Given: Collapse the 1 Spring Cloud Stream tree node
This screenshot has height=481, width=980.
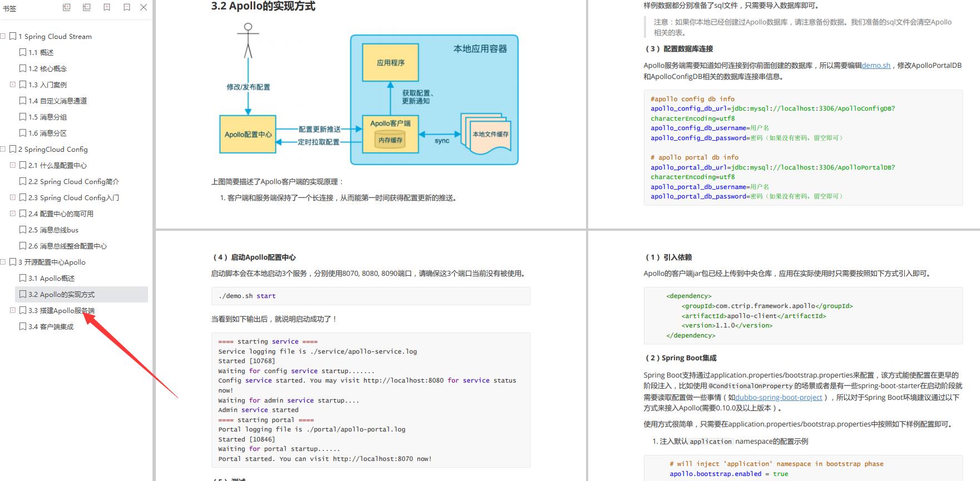Looking at the screenshot, I should [3, 36].
